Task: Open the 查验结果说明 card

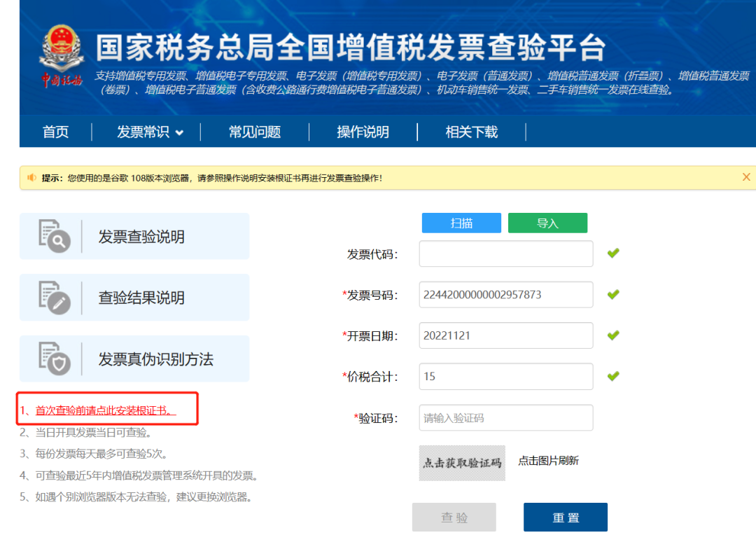Action: 134,298
